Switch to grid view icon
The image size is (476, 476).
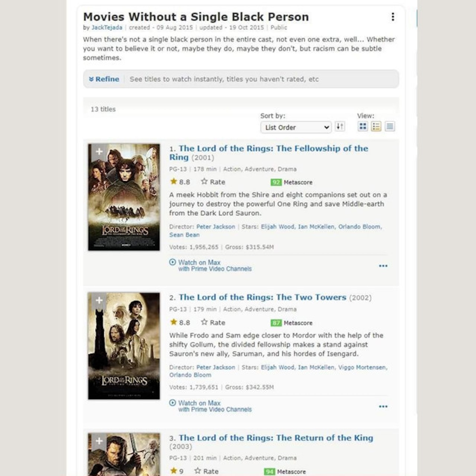point(363,127)
